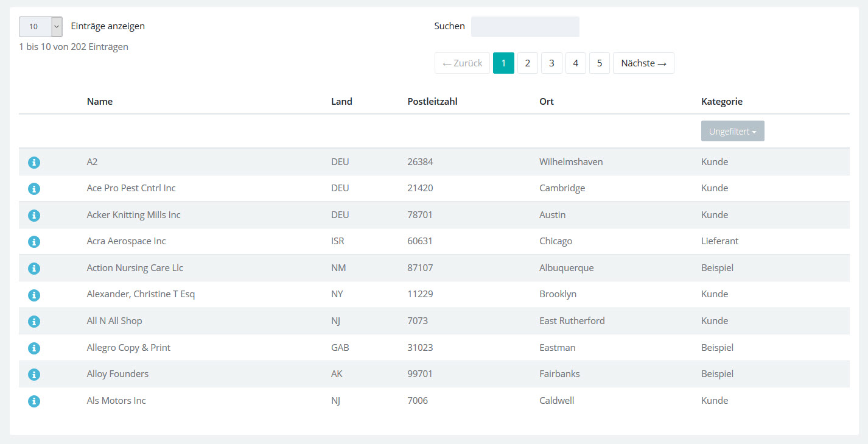Viewport: 868px width, 444px height.
Task: Show info for Action Nursing Care Llc
Action: point(34,269)
